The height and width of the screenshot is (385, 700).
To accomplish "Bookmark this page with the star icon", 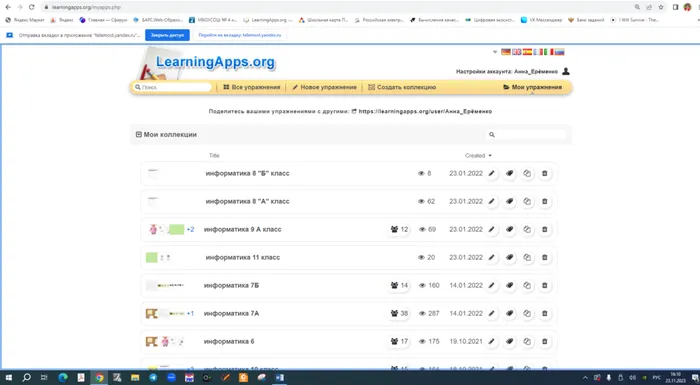I will pos(661,7).
